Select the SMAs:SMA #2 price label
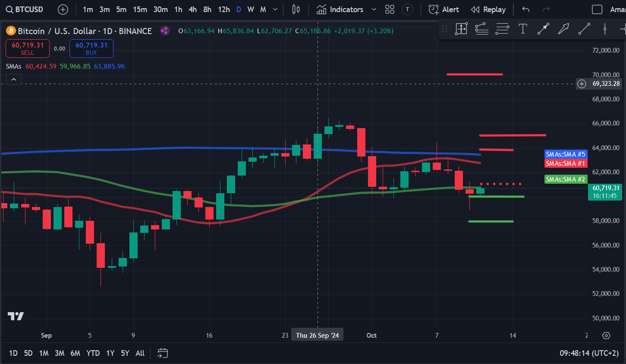626x364 pixels. pyautogui.click(x=566, y=179)
